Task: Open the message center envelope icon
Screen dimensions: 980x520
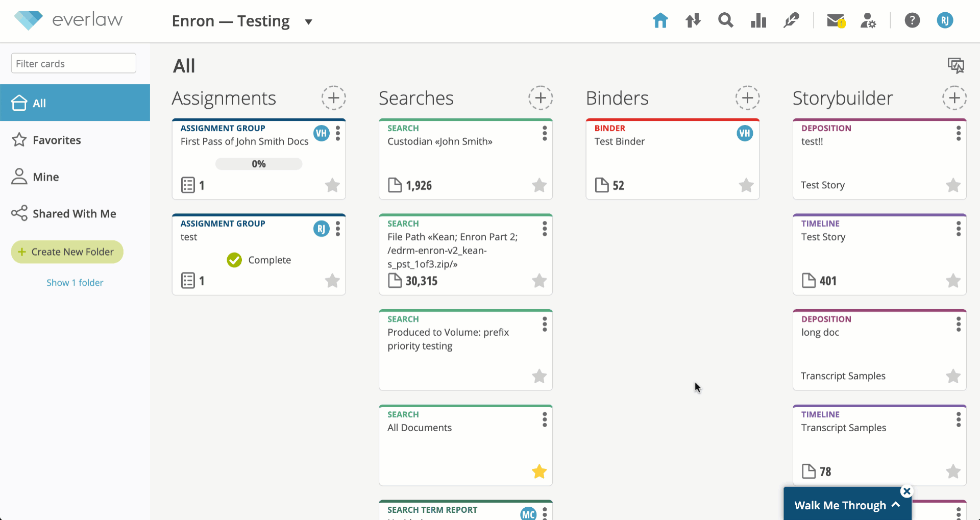Action: tap(836, 20)
